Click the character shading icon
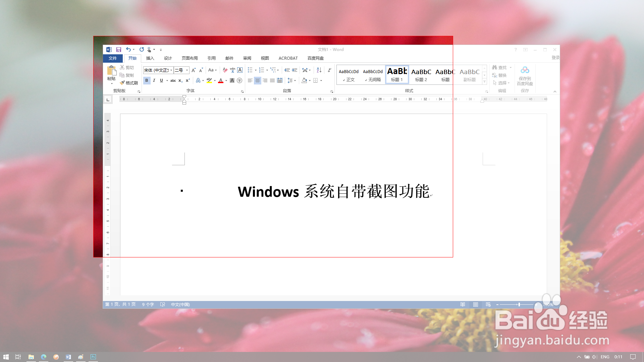This screenshot has width=644, height=362. pos(232,80)
